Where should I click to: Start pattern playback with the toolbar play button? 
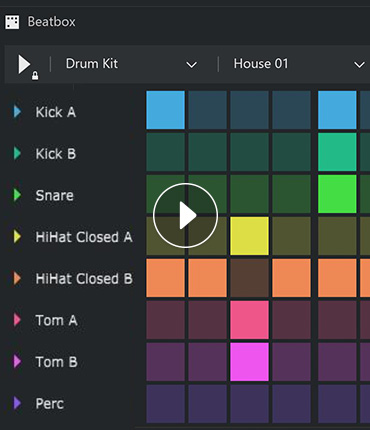24,64
